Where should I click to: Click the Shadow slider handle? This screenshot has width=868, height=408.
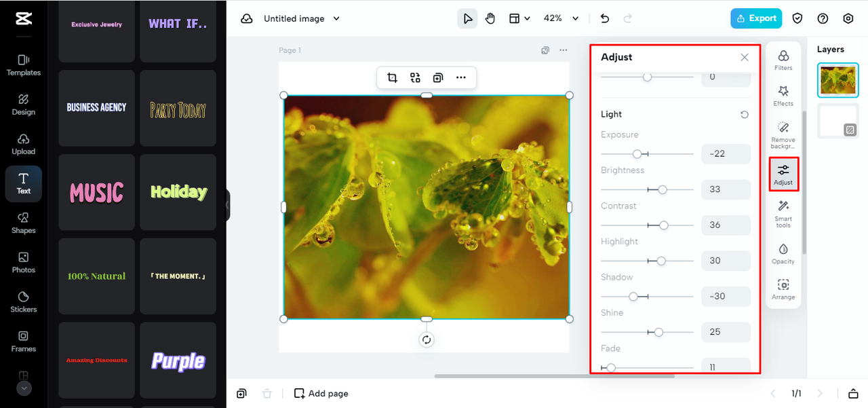633,297
